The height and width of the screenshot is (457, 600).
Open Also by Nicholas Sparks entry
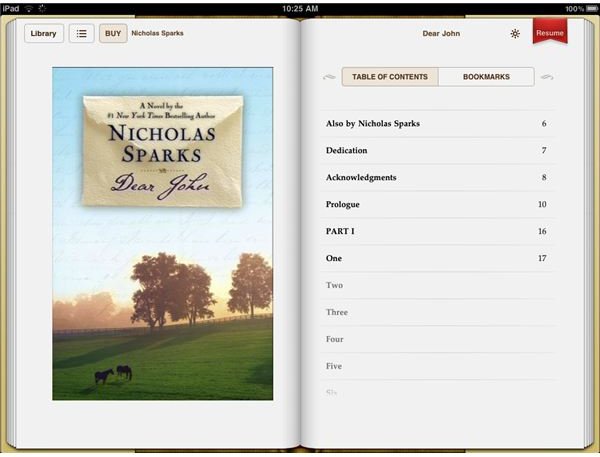[x=437, y=124]
